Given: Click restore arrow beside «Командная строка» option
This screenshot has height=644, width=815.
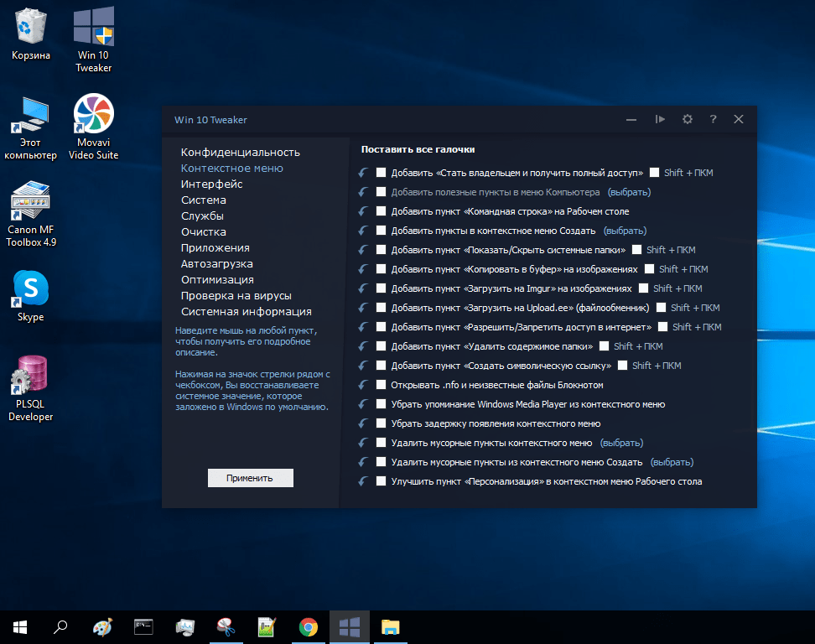Looking at the screenshot, I should pos(363,211).
